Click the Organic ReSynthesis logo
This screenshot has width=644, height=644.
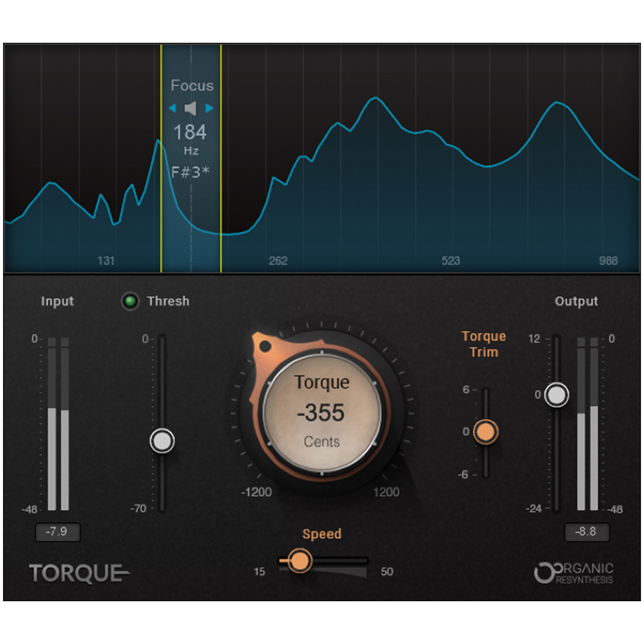574,573
